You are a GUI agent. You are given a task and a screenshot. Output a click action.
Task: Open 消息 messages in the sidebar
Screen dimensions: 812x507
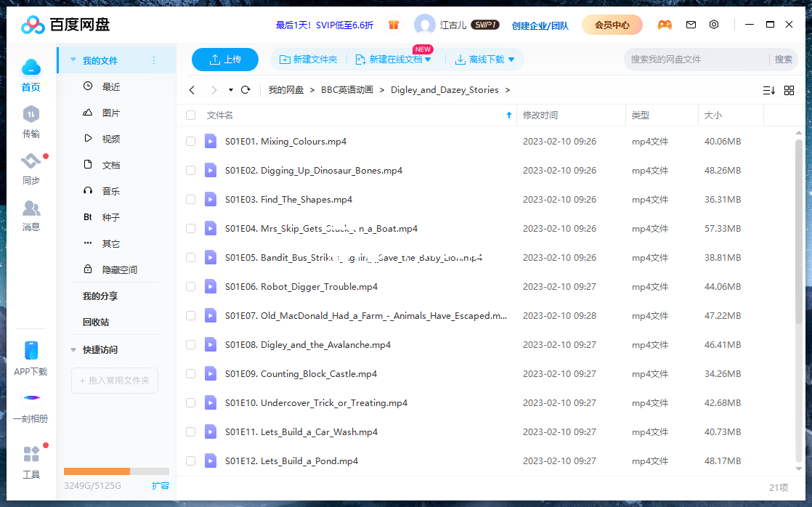pos(31,216)
